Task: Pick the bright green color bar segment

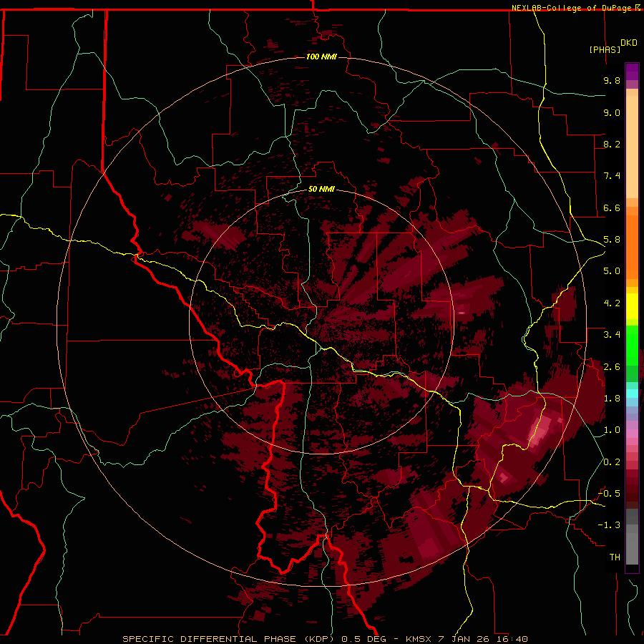Action: pyautogui.click(x=632, y=345)
